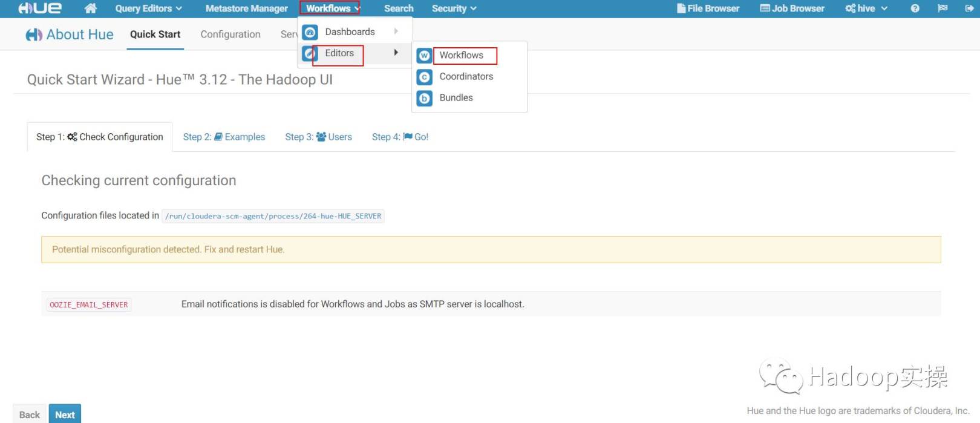This screenshot has width=980, height=423.
Task: Click the About Hue logo icon
Action: [34, 35]
